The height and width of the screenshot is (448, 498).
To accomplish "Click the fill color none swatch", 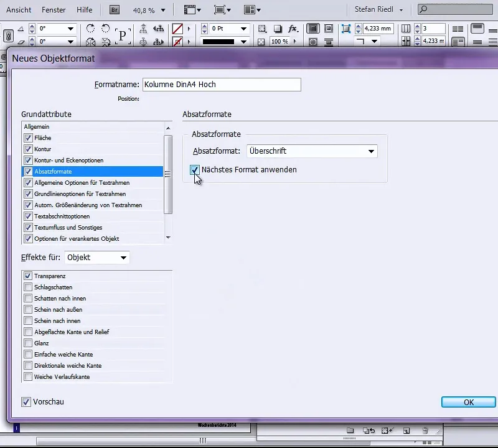I will click(177, 29).
